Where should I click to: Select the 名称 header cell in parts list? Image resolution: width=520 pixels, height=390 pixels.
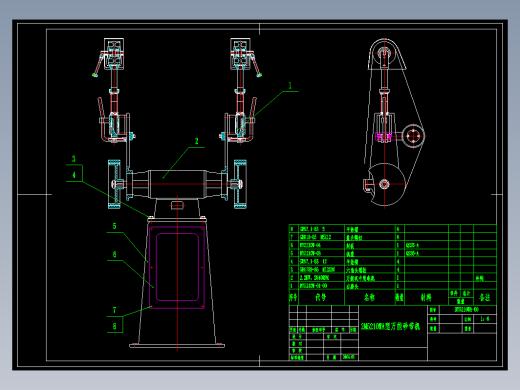click(369, 297)
